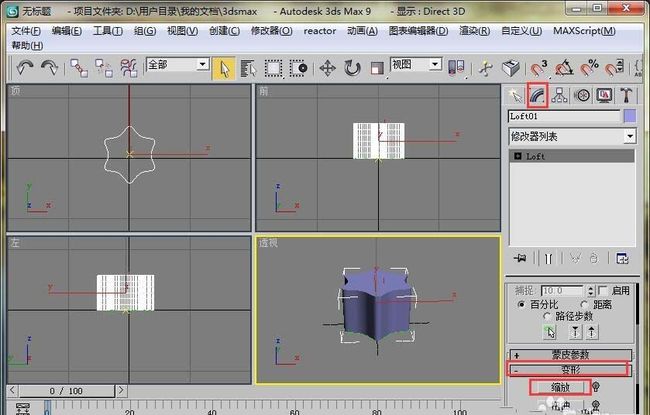Open the Hierarchy panel icon
The width and height of the screenshot is (650, 415).
click(x=560, y=95)
